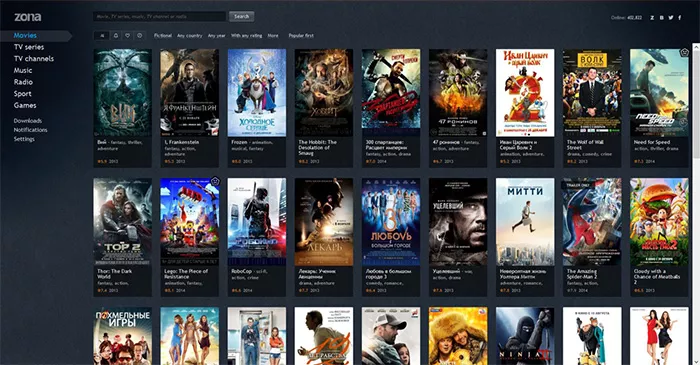This screenshot has height=365, width=700.
Task: Open the Radio section in sidebar
Action: [23, 82]
